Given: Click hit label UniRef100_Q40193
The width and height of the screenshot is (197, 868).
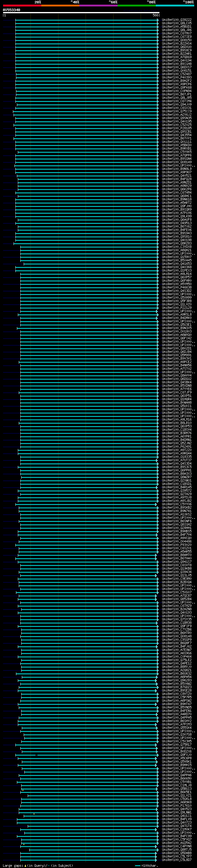Looking at the screenshot, I should pyautogui.click(x=176, y=612).
